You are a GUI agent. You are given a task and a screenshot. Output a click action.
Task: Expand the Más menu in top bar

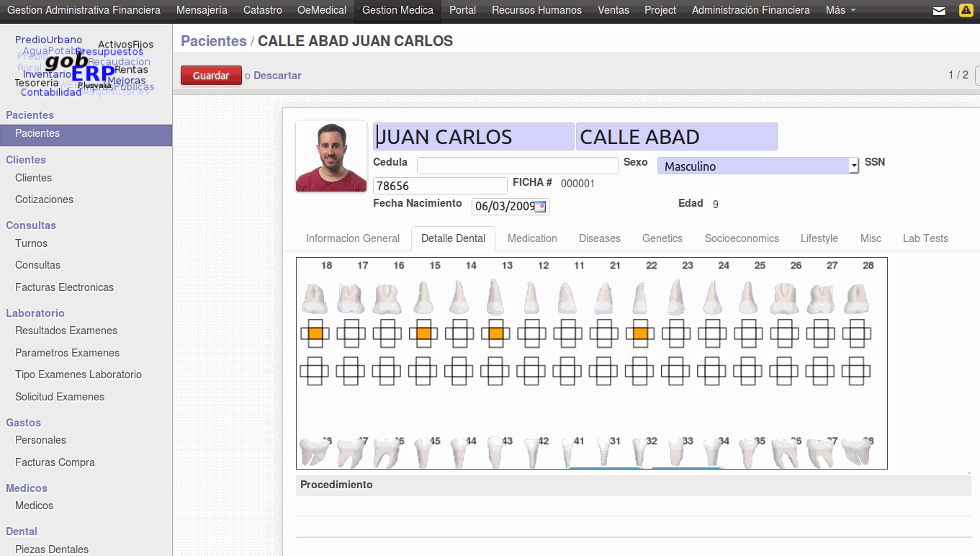(840, 10)
